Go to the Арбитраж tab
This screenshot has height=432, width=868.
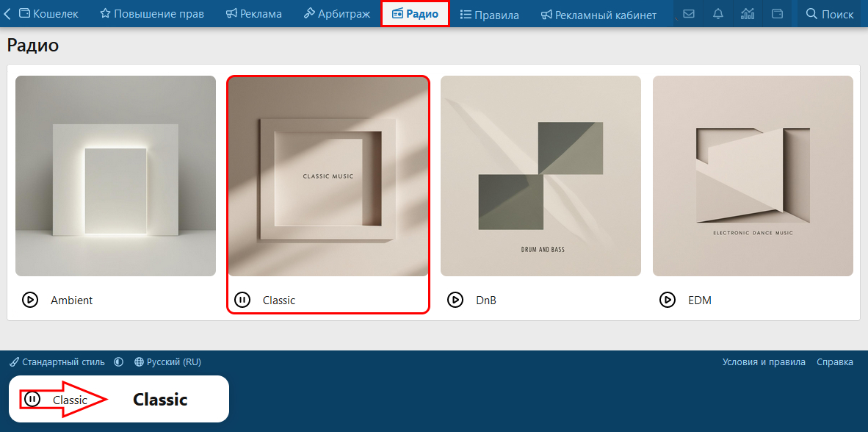point(337,14)
